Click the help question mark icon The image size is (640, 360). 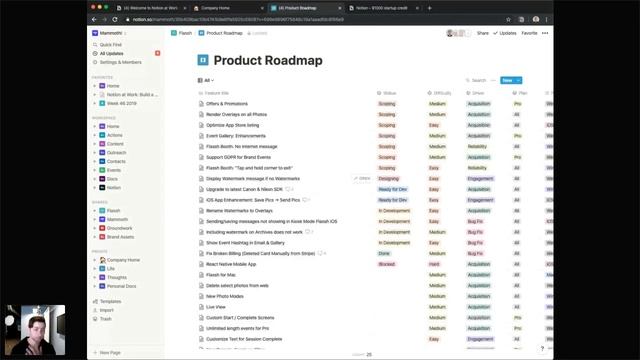pyautogui.click(x=542, y=348)
